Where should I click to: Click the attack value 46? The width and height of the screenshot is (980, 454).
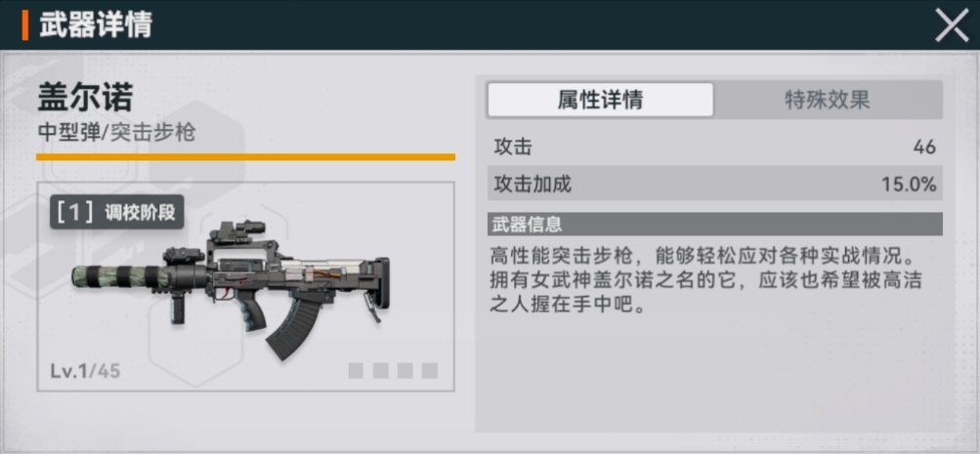coord(924,147)
